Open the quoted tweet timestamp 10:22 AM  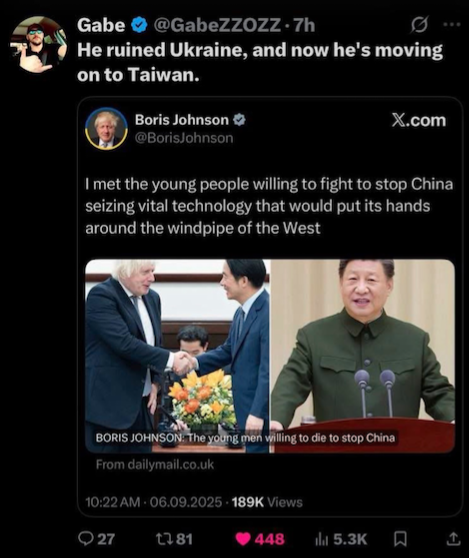pyautogui.click(x=113, y=502)
